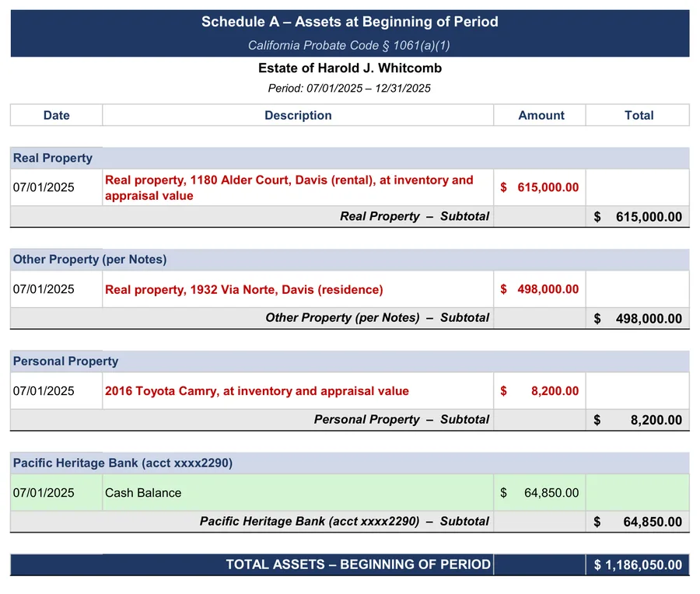The height and width of the screenshot is (594, 700).
Task: Click the 1932 Via Norte description cell
Action: pyautogui.click(x=298, y=289)
